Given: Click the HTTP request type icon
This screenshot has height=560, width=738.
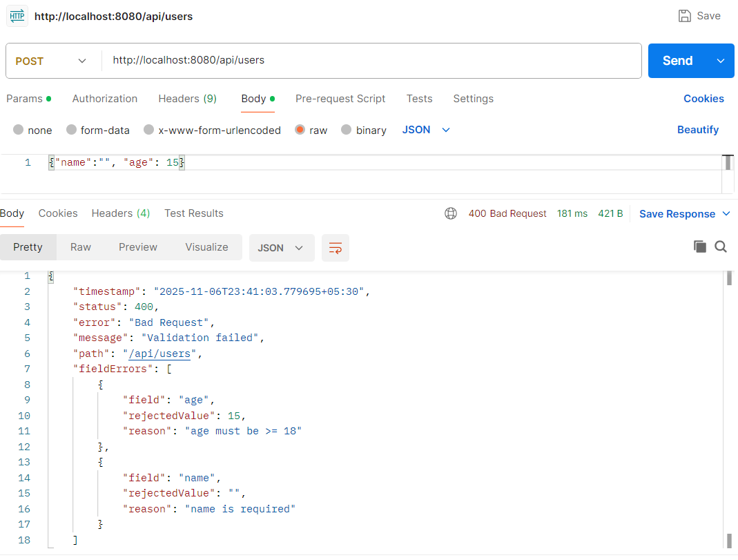Looking at the screenshot, I should (17, 16).
